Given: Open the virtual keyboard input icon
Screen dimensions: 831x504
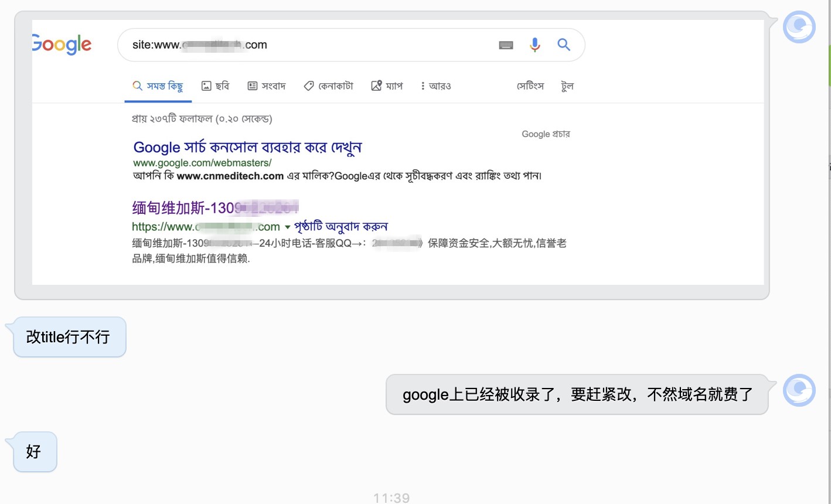Looking at the screenshot, I should (x=505, y=45).
